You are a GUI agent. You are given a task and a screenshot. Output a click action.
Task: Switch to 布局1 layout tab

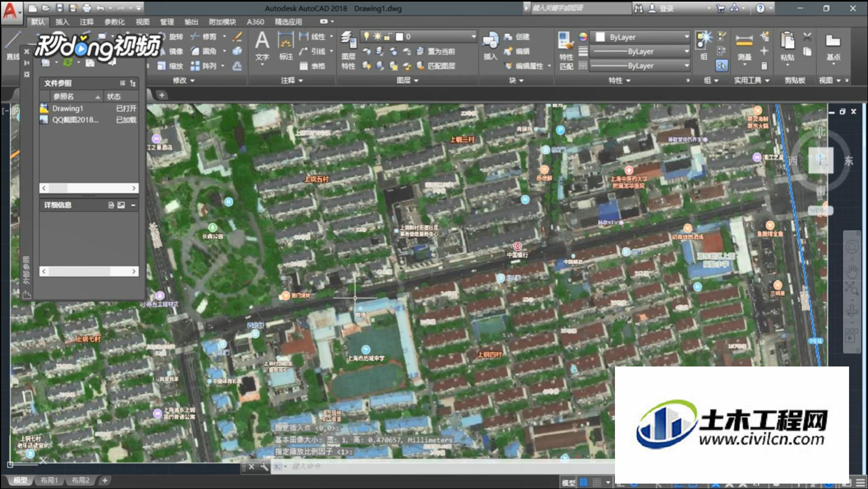coord(49,480)
